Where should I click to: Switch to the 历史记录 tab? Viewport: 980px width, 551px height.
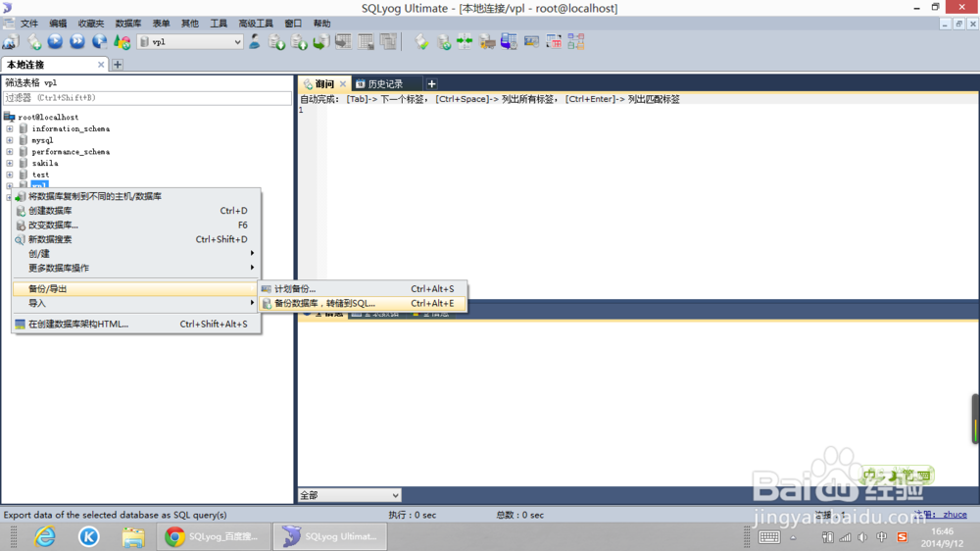coord(385,83)
